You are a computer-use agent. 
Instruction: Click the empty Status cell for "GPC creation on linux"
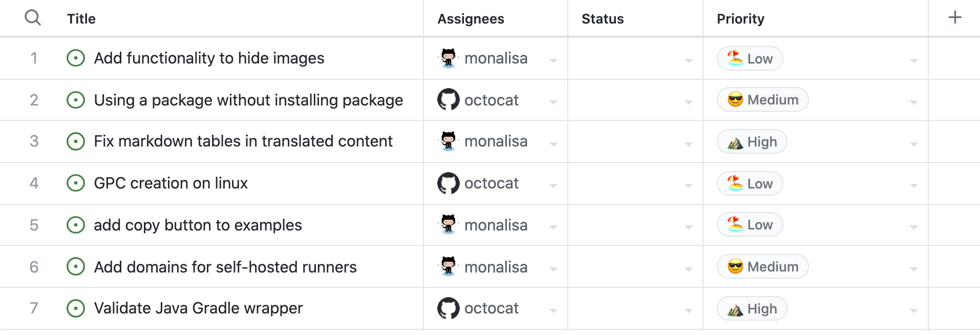click(635, 183)
